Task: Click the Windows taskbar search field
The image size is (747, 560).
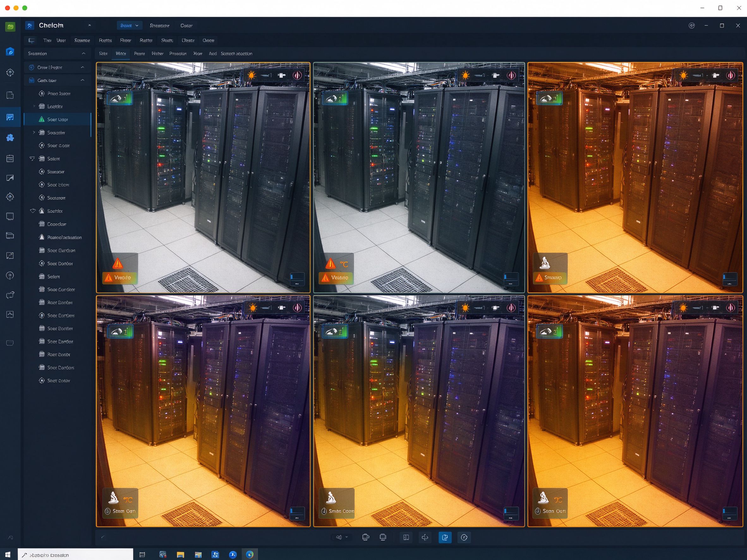Action: coord(75,555)
